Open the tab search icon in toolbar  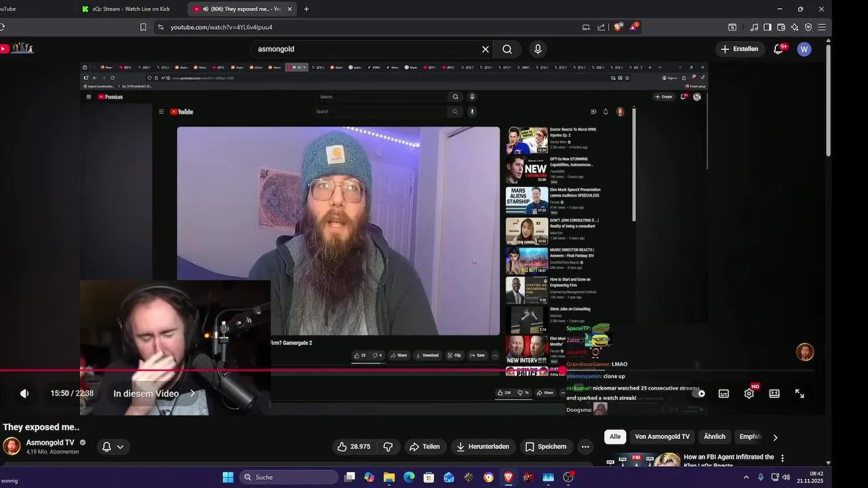click(x=732, y=27)
